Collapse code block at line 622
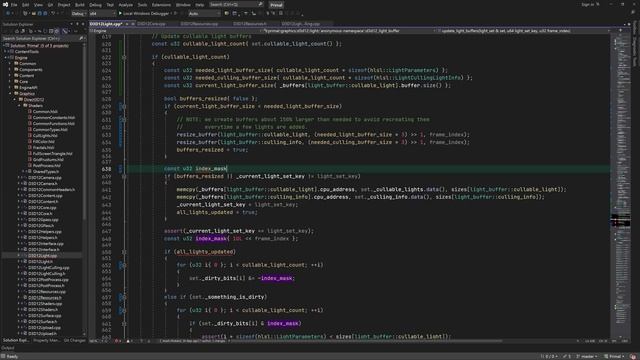This screenshot has width=640, height=360. tap(124, 57)
